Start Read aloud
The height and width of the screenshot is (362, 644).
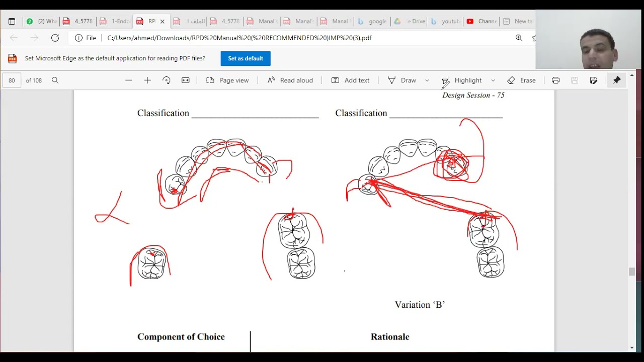[x=290, y=80]
